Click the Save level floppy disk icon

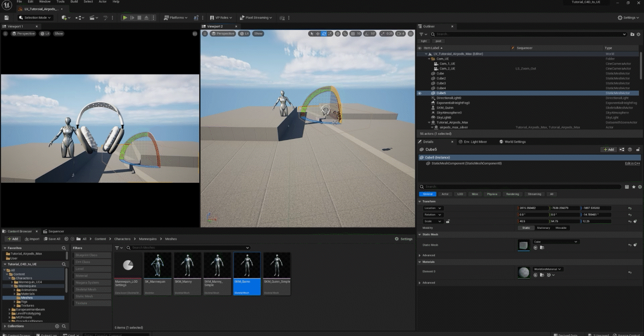[x=6, y=17]
